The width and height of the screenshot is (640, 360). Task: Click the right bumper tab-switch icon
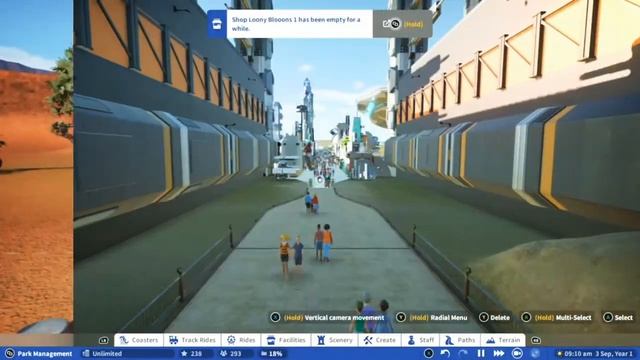[536, 340]
